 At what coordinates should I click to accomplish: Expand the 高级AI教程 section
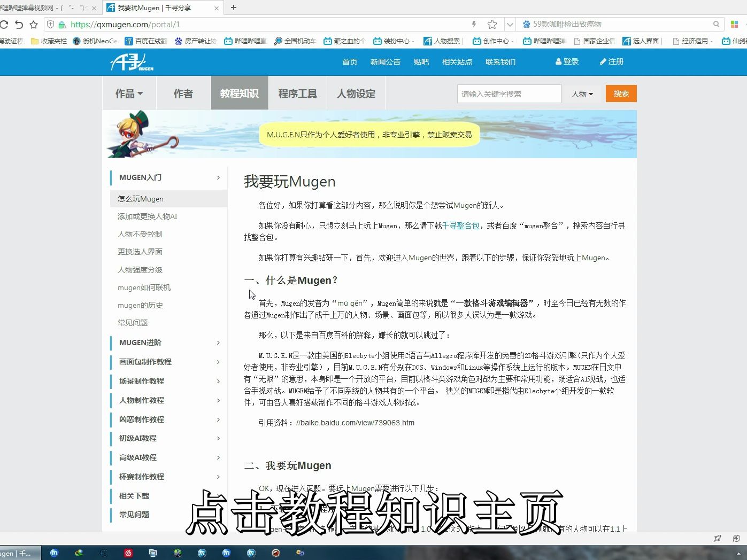168,457
